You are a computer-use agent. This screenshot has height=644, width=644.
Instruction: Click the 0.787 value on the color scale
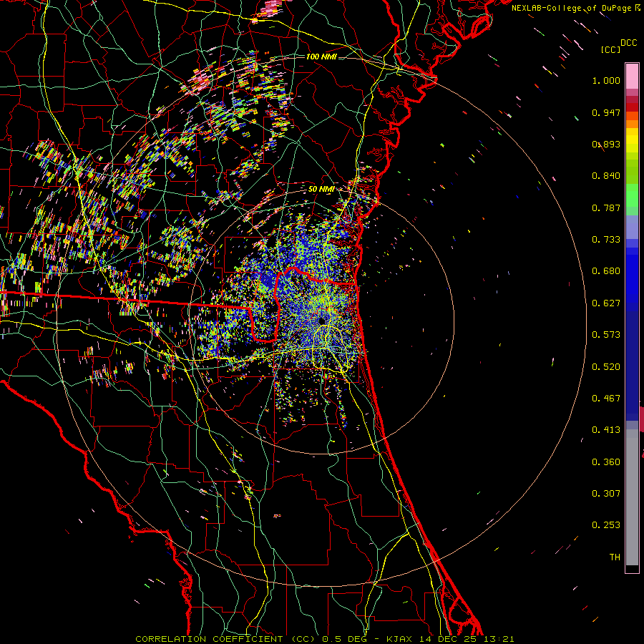tap(606, 208)
